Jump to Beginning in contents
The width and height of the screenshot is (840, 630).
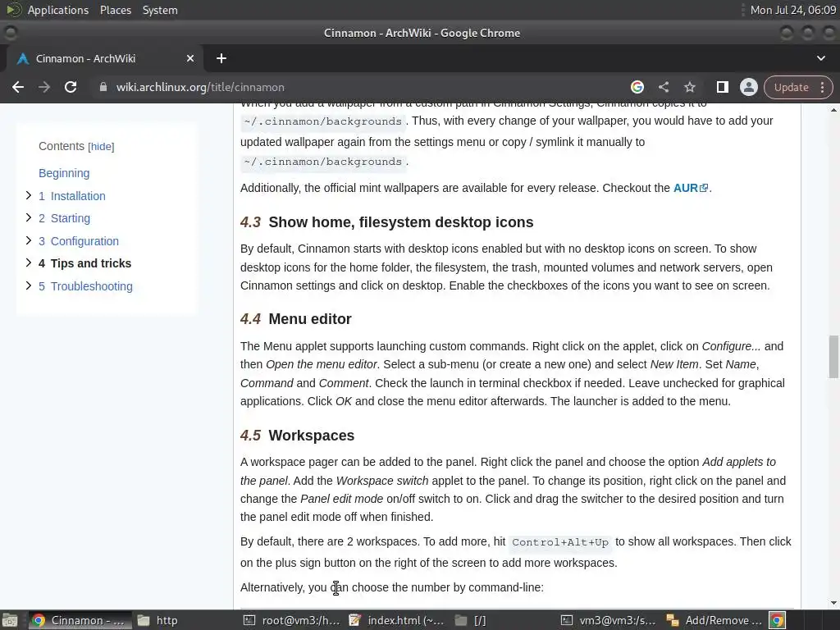64,173
